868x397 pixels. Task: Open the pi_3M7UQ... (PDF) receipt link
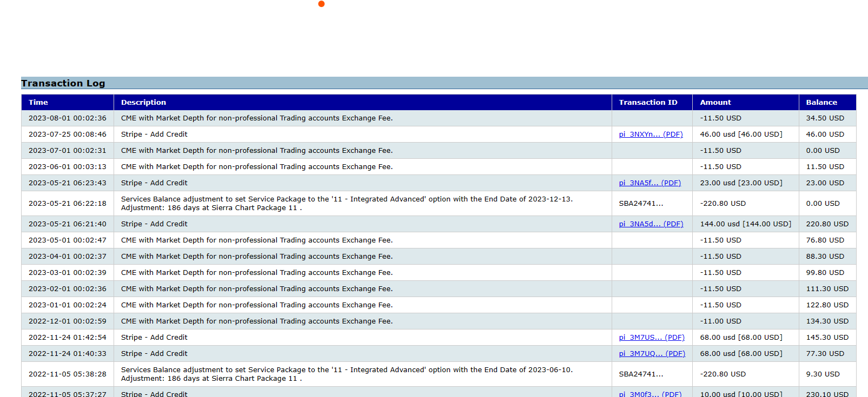coord(652,354)
